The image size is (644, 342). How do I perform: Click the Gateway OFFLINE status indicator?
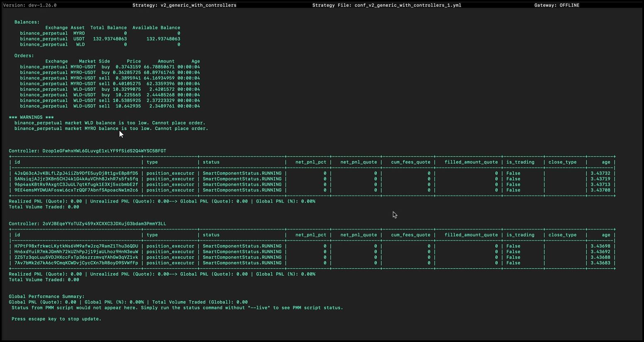coord(556,5)
